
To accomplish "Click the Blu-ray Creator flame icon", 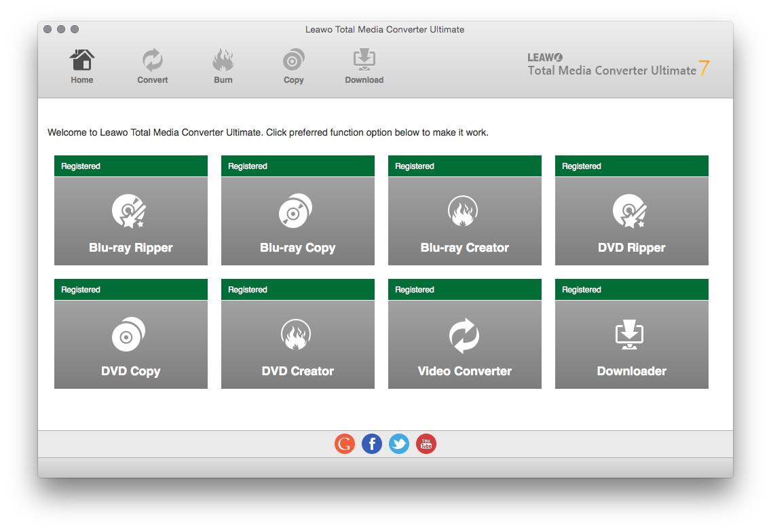I will click(x=463, y=211).
